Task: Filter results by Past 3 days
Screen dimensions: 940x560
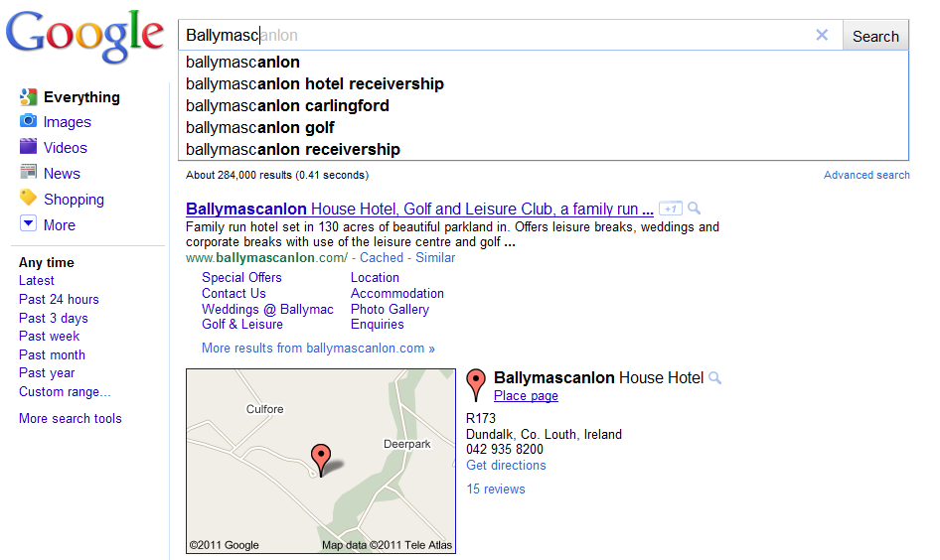Action: (54, 318)
